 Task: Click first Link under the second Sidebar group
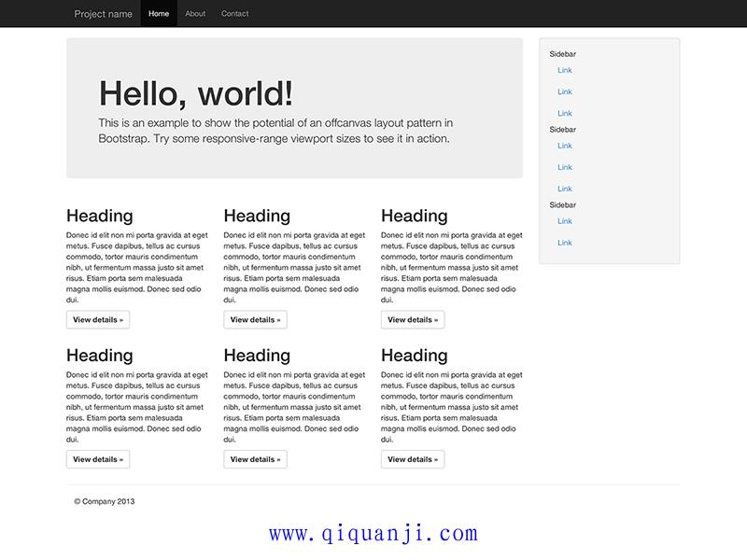564,146
